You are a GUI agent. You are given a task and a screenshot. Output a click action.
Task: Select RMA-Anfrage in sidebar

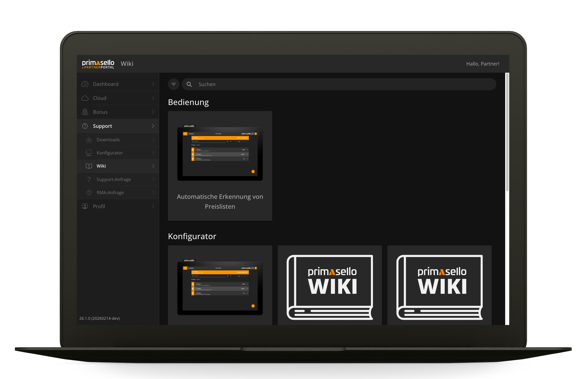coord(110,193)
